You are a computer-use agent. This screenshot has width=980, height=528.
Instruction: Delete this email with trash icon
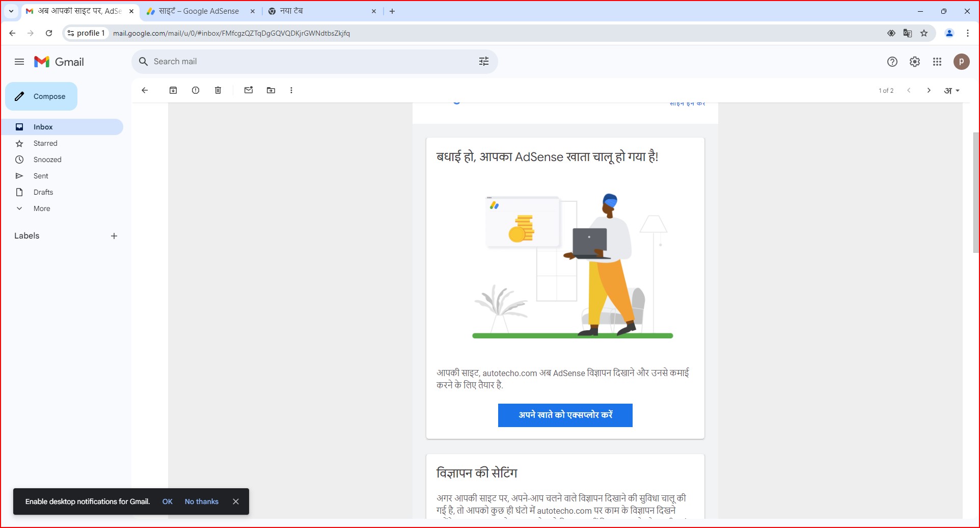pyautogui.click(x=218, y=90)
